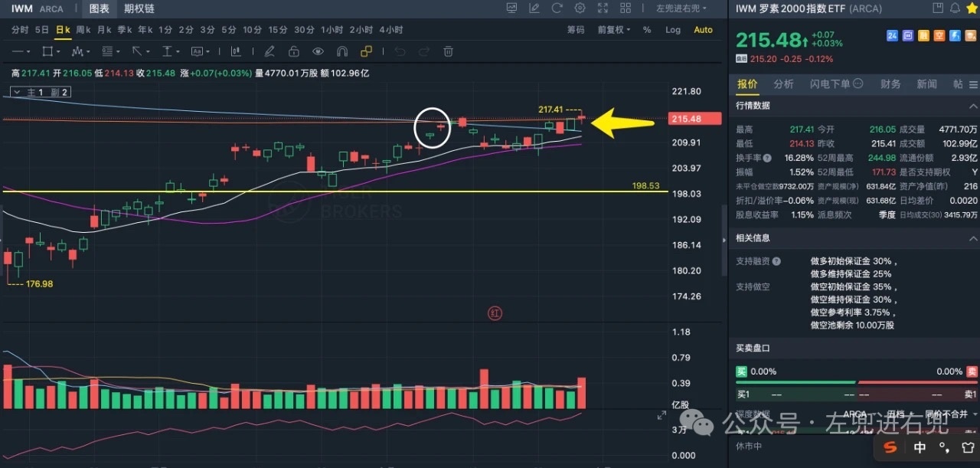Select the 15分 timeframe
Viewport: 980px width, 468px height.
278,30
